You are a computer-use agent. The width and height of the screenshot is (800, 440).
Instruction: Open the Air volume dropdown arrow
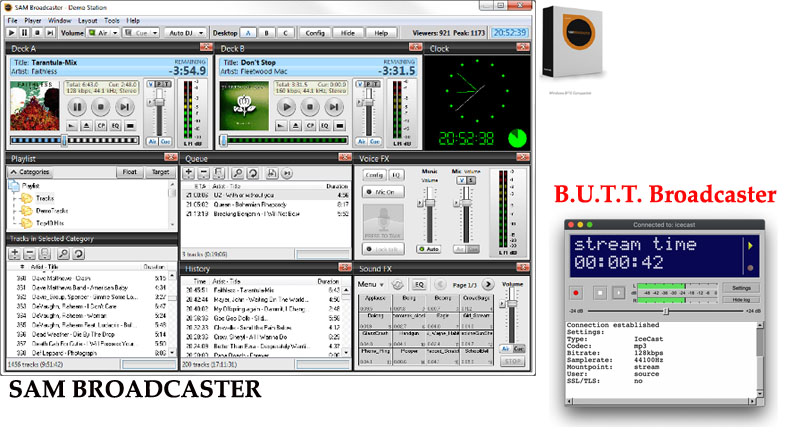tap(115, 33)
